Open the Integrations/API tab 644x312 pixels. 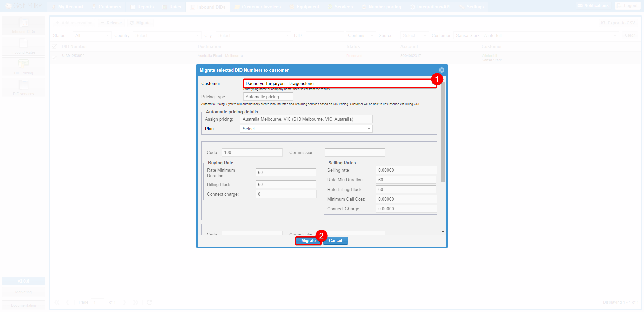click(x=430, y=7)
